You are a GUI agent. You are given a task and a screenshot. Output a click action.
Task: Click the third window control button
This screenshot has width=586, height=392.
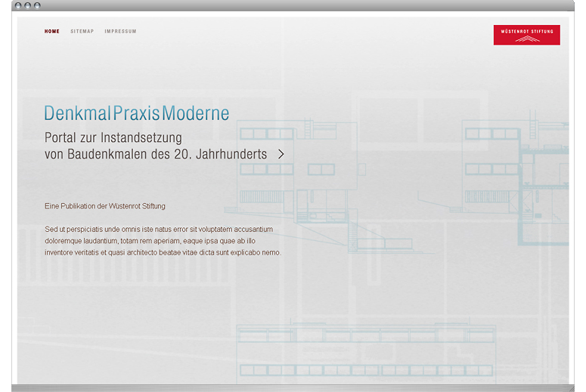click(37, 5)
